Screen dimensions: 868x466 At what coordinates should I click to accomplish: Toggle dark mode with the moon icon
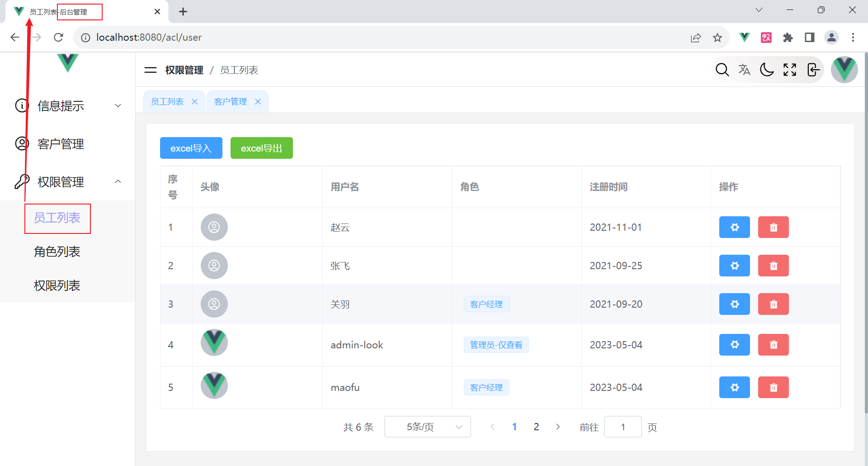coord(767,70)
